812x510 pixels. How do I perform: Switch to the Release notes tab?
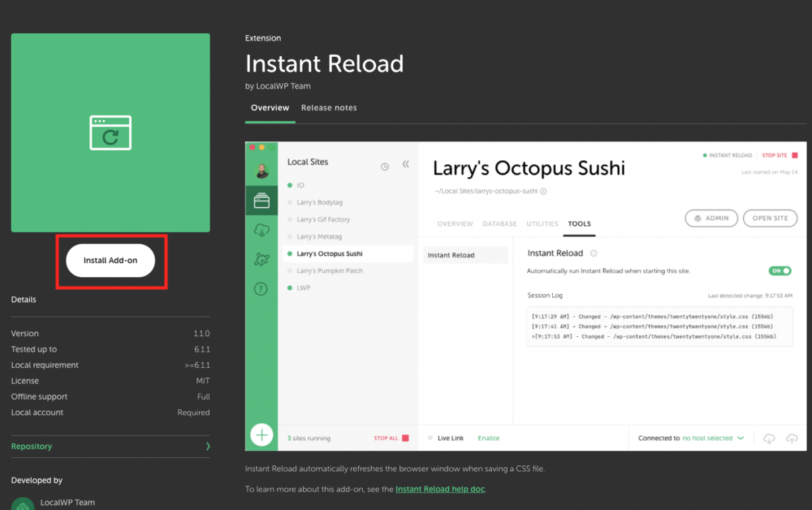coord(329,108)
